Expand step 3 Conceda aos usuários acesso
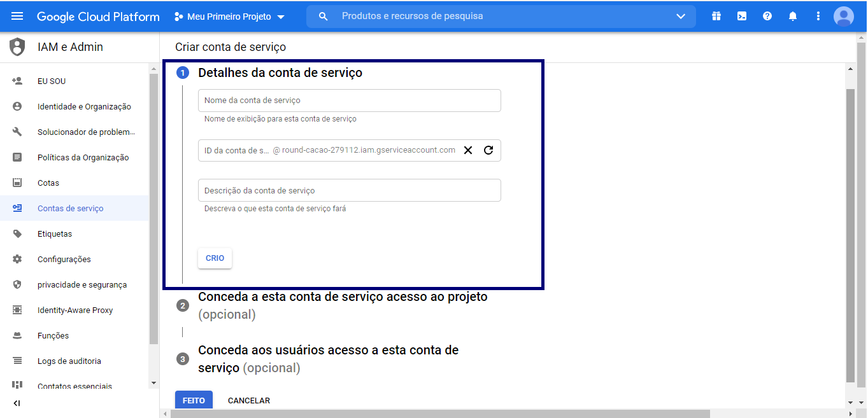Image resolution: width=868 pixels, height=418 pixels. pyautogui.click(x=328, y=359)
